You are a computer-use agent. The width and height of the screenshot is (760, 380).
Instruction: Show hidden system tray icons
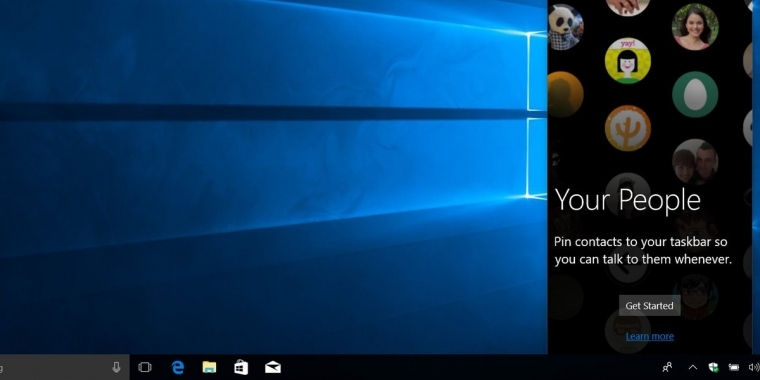(x=693, y=367)
